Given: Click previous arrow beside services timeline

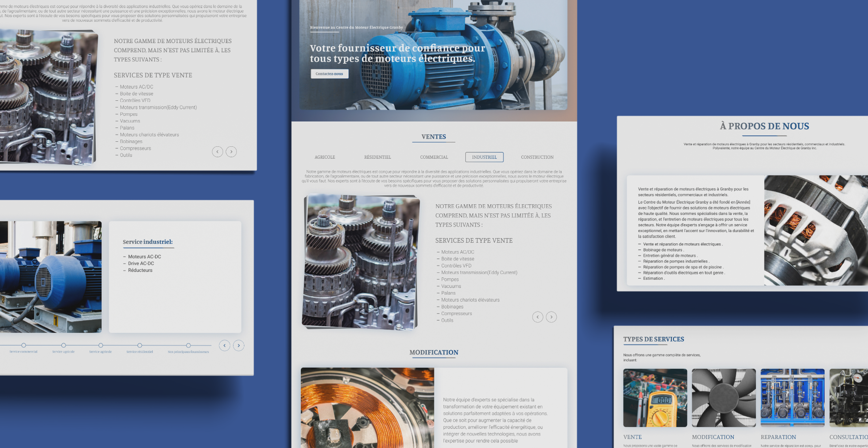Looking at the screenshot, I should tap(225, 346).
